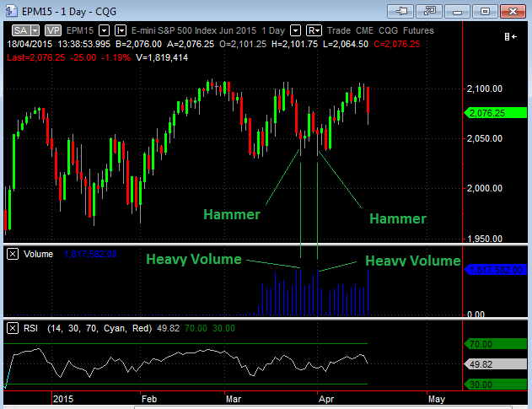Click the horizontal scrollbar below the chart
Image resolution: width=532 pixels, height=409 pixels.
coord(323,407)
